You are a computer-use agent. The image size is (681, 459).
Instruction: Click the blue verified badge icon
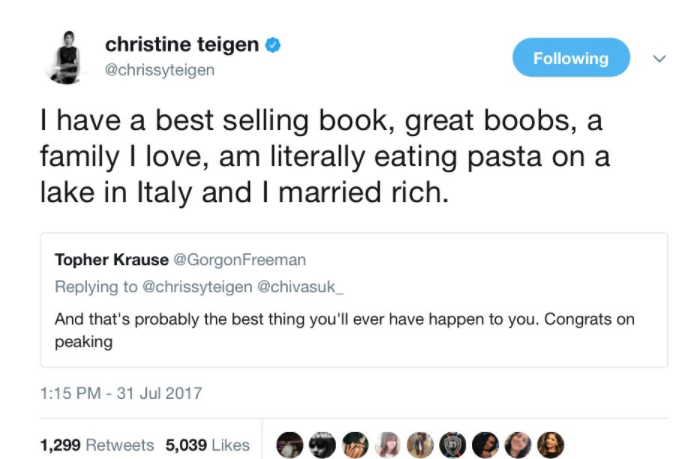[273, 45]
